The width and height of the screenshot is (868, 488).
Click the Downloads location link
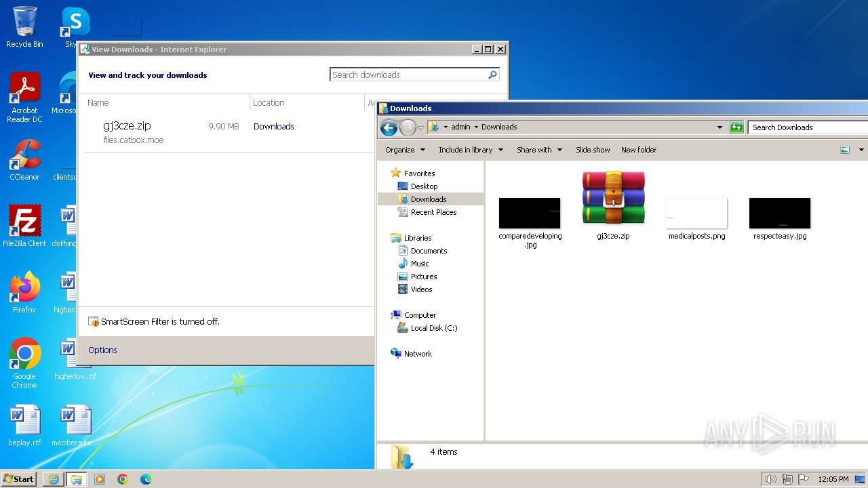coord(273,126)
